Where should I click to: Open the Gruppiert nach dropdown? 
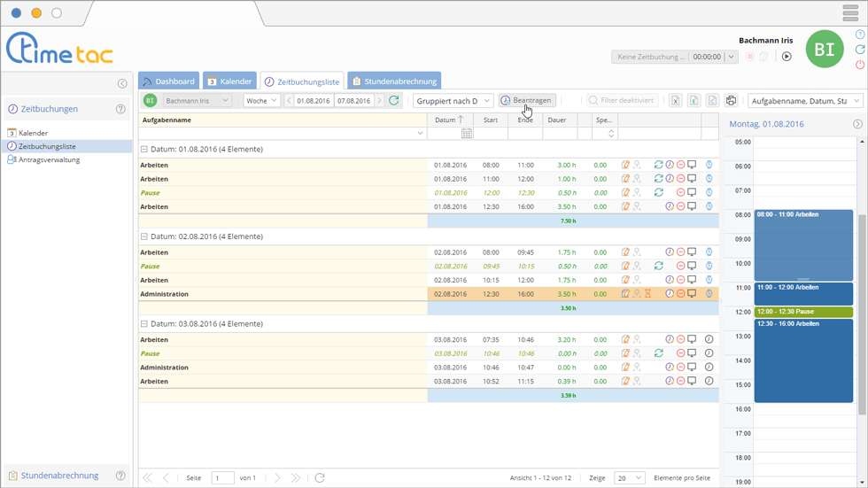tap(453, 101)
